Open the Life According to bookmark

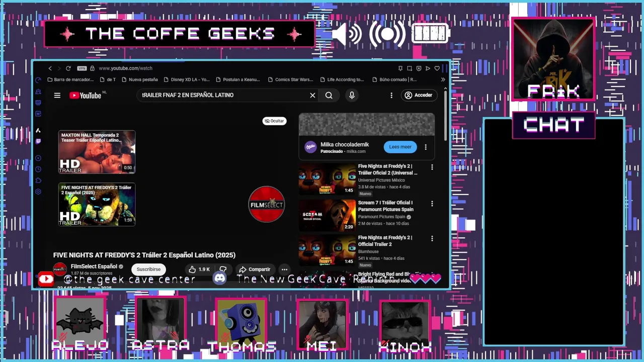[x=342, y=79]
